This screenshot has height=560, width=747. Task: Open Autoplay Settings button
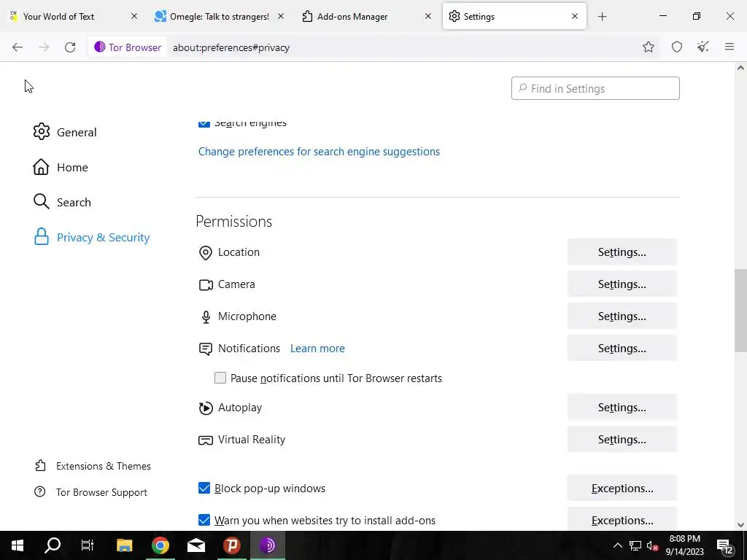[x=622, y=408]
